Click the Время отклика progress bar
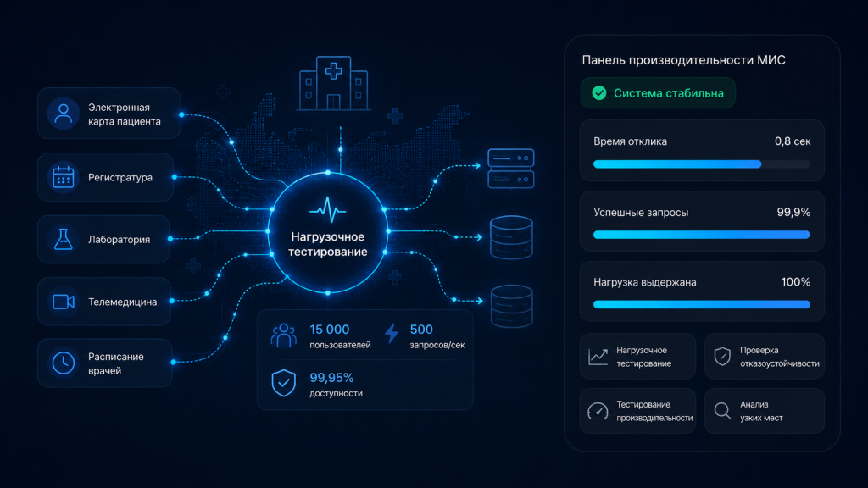The image size is (868, 488). (x=701, y=164)
